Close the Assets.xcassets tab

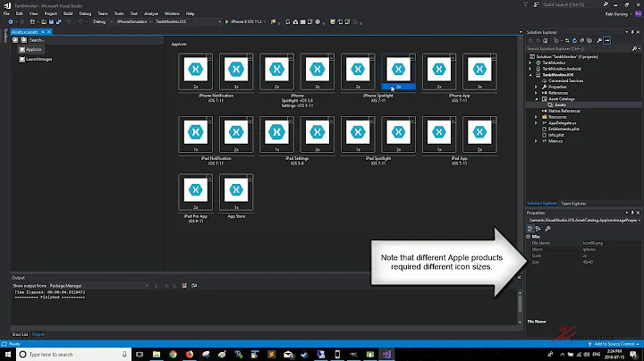pos(49,32)
